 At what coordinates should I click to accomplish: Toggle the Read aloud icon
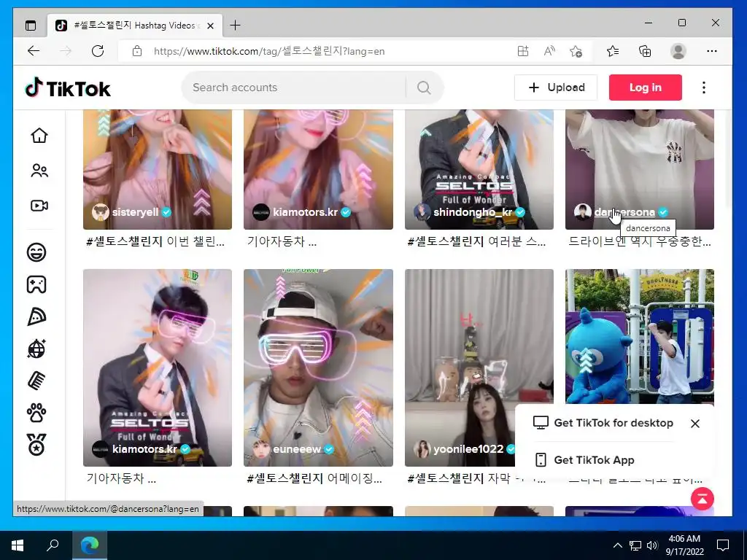click(x=549, y=51)
